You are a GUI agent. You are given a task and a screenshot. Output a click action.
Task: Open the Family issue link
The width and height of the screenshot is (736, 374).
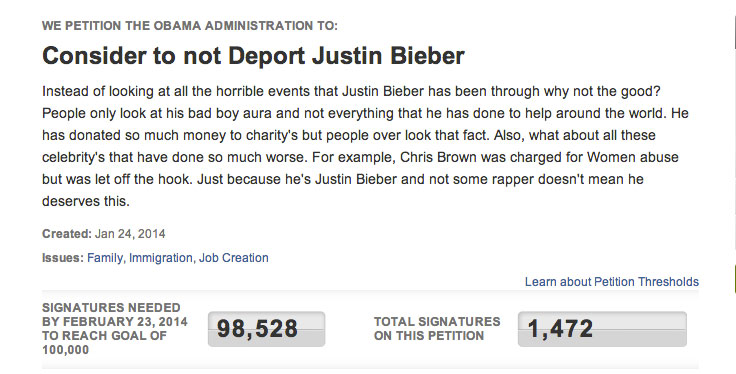coord(105,258)
